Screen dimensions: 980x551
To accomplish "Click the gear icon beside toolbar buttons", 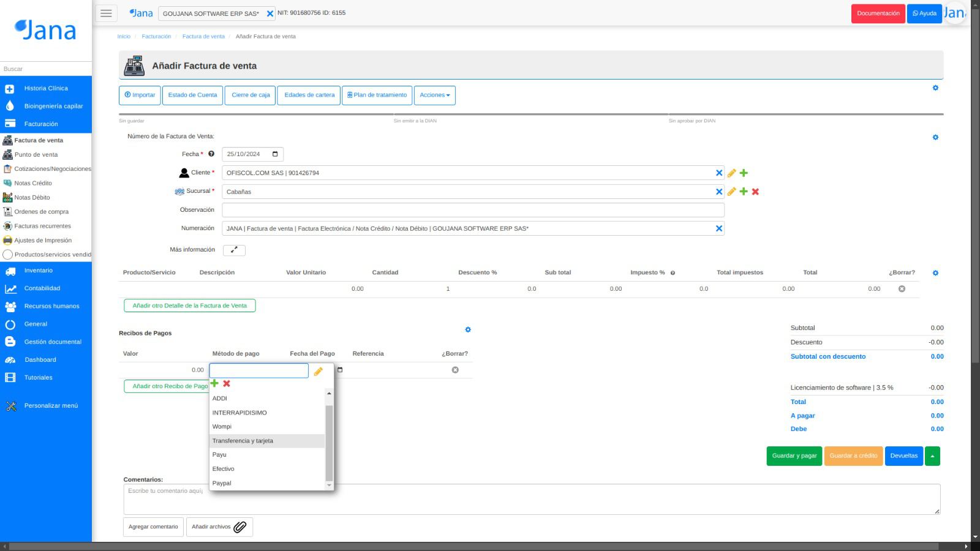I will 935,88.
